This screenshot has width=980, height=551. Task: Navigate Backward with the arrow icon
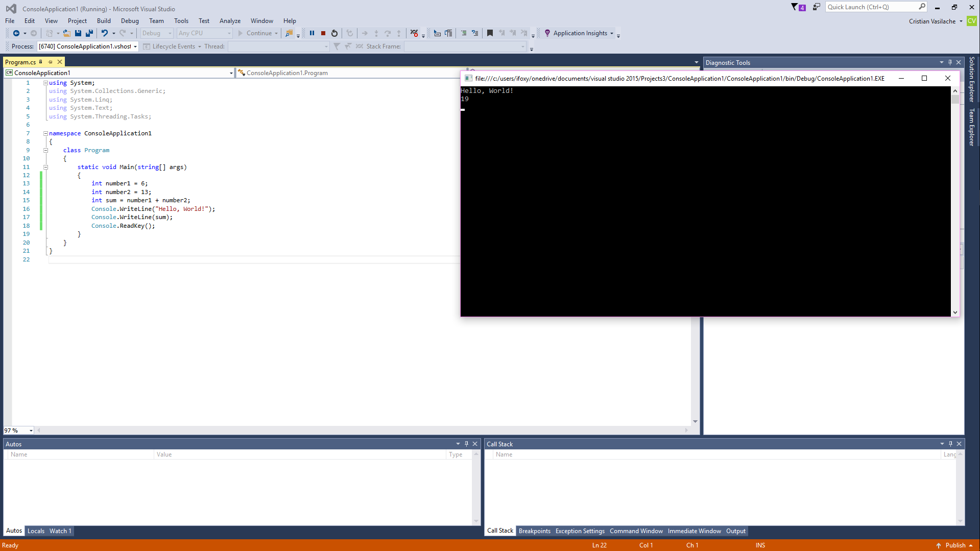pos(15,33)
